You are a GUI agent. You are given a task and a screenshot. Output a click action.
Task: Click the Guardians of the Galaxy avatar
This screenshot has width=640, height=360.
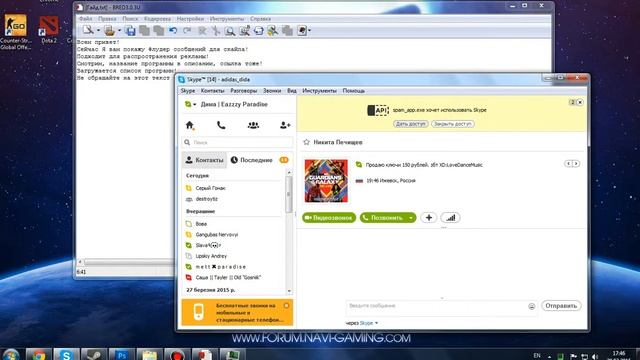coord(326,181)
